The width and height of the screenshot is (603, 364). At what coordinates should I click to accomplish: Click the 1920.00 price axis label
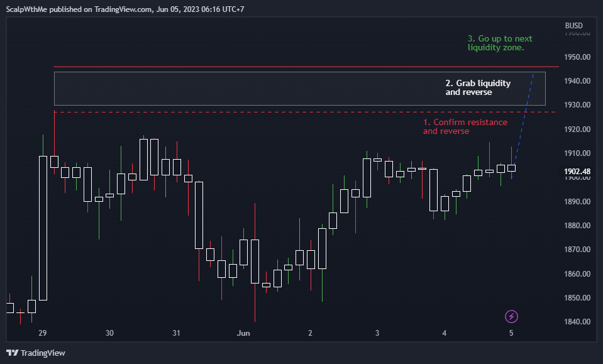click(577, 129)
